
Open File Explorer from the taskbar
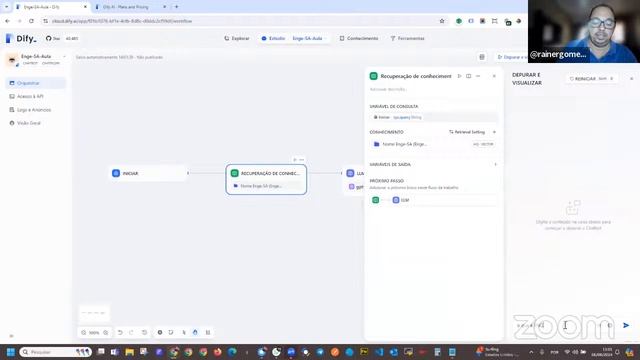(129, 352)
